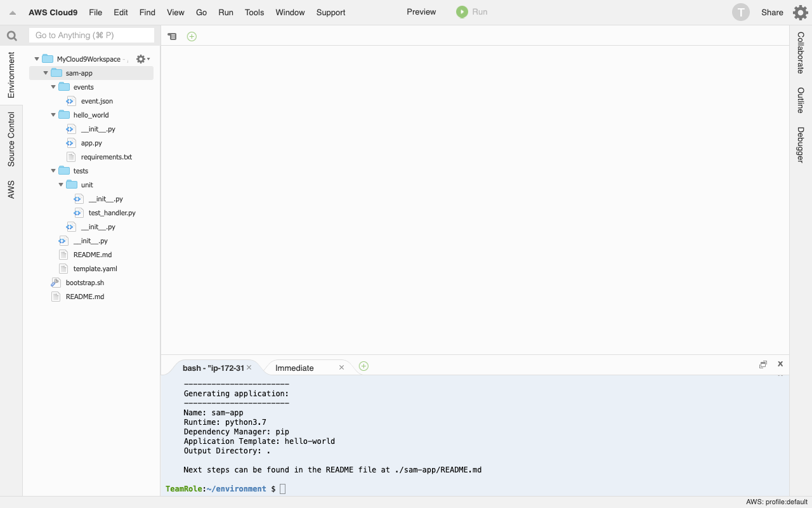Close the bash terminal tab
The image size is (812, 508).
(249, 368)
